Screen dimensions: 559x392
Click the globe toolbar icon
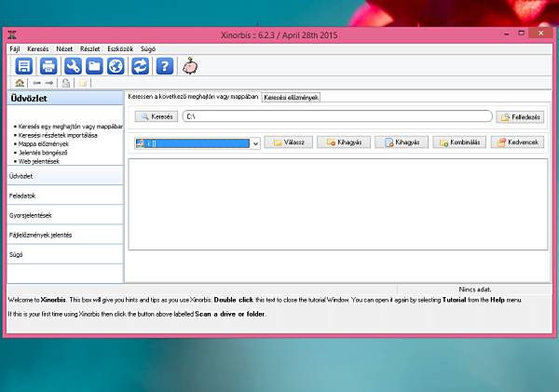(x=116, y=66)
